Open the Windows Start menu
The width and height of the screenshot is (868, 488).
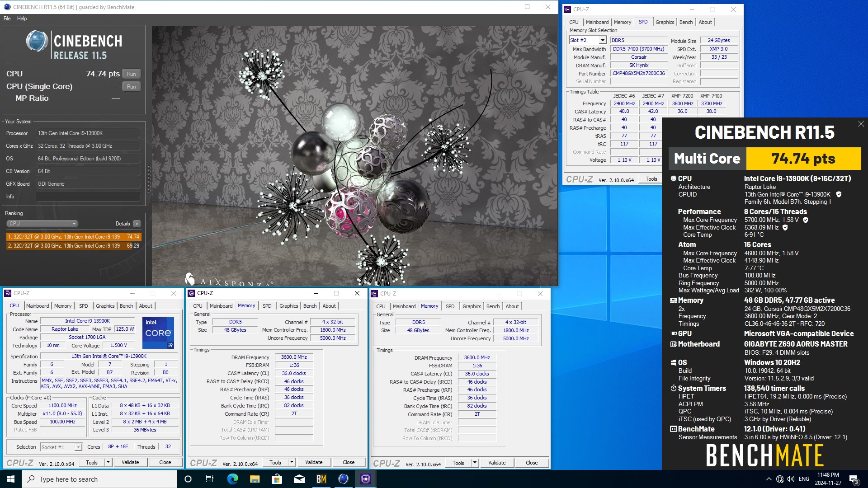[x=11, y=479]
